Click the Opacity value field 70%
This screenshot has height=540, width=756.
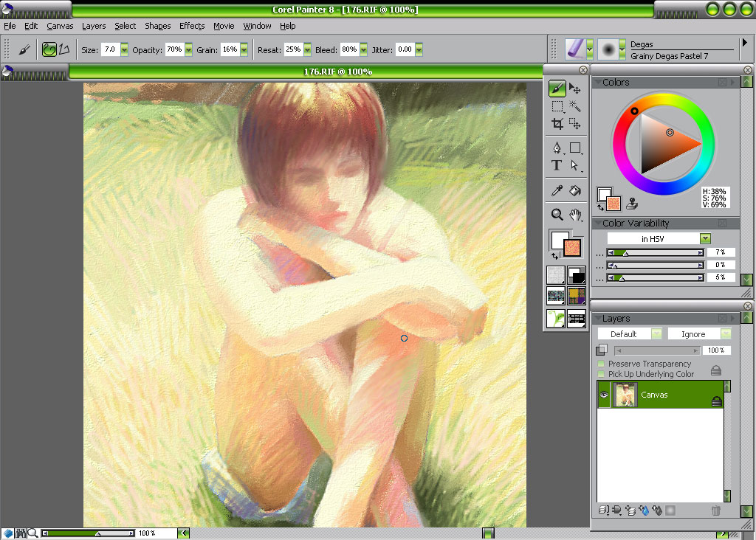tap(174, 49)
